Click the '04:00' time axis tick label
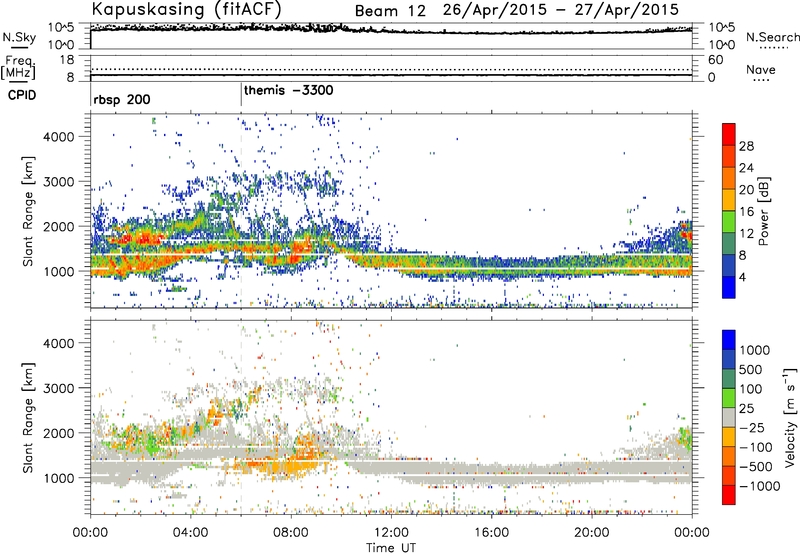 [x=190, y=533]
